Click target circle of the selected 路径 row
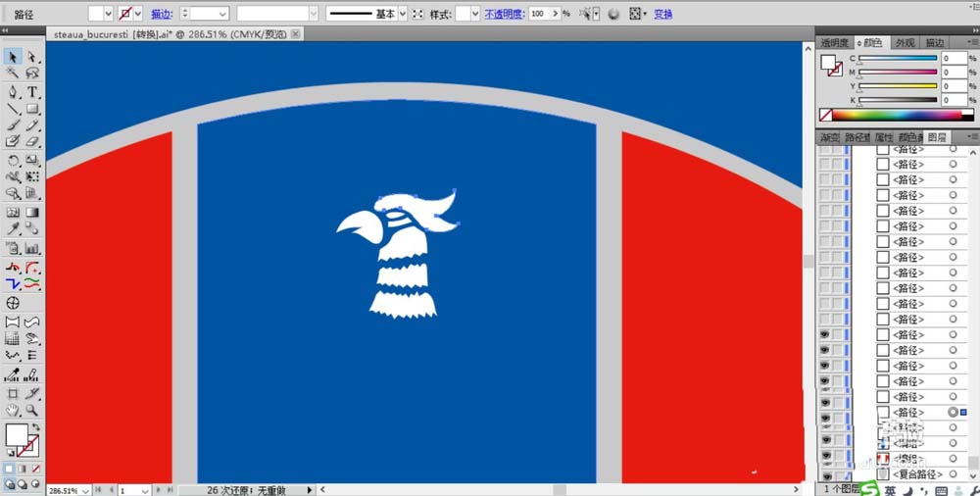The width and height of the screenshot is (980, 496). click(x=954, y=412)
